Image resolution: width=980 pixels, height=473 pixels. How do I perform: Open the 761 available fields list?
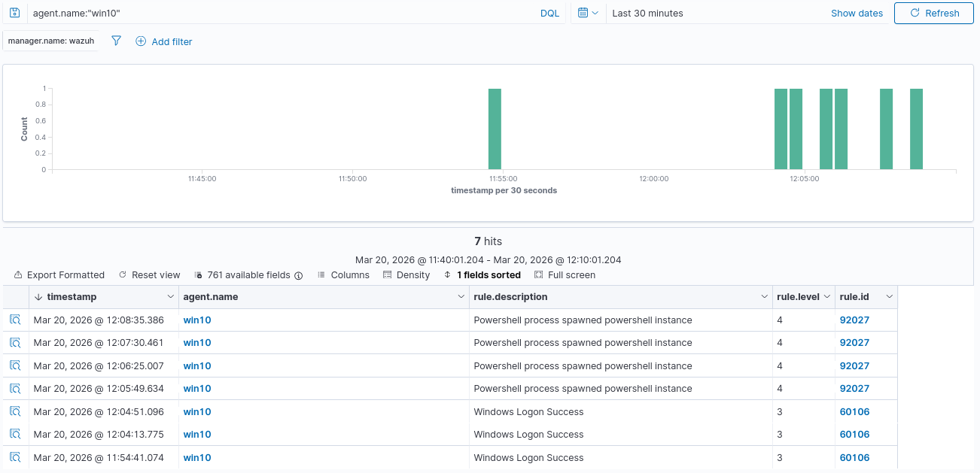248,275
